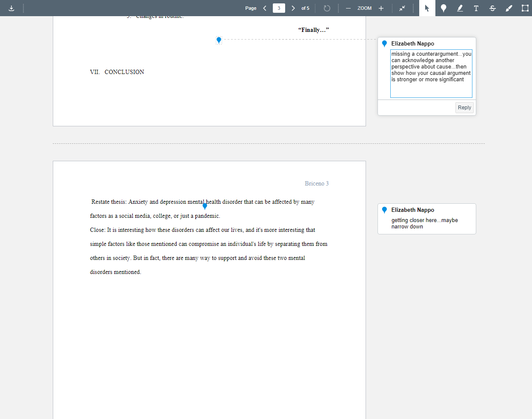This screenshot has height=419, width=532.
Task: Edit the counterargument comment text box
Action: click(431, 74)
